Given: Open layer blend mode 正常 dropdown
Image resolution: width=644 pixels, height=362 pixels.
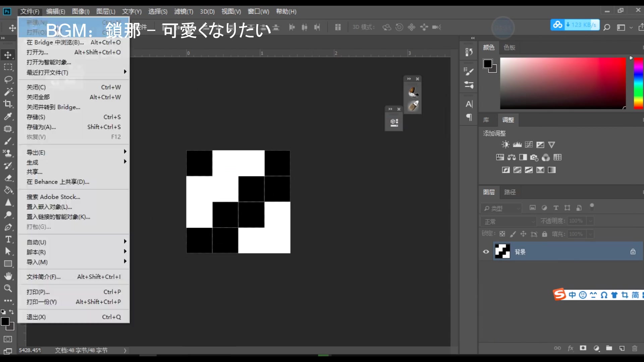Looking at the screenshot, I should tap(509, 221).
